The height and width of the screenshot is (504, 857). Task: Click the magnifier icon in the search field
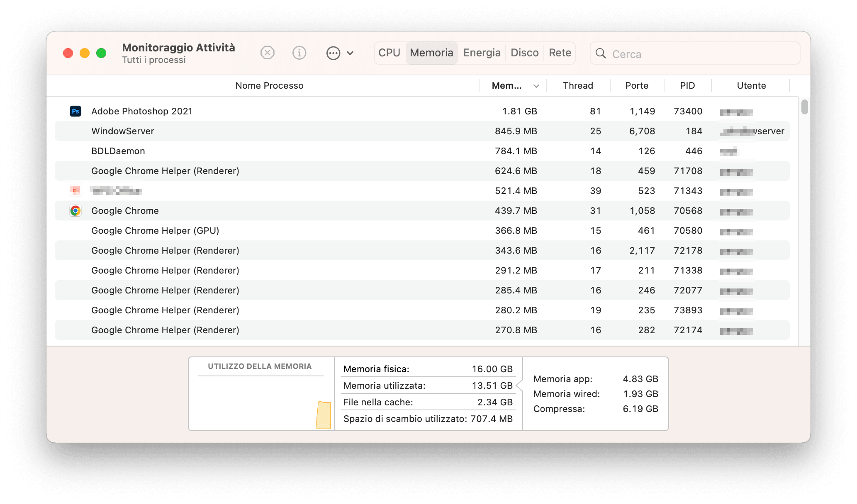pos(601,53)
